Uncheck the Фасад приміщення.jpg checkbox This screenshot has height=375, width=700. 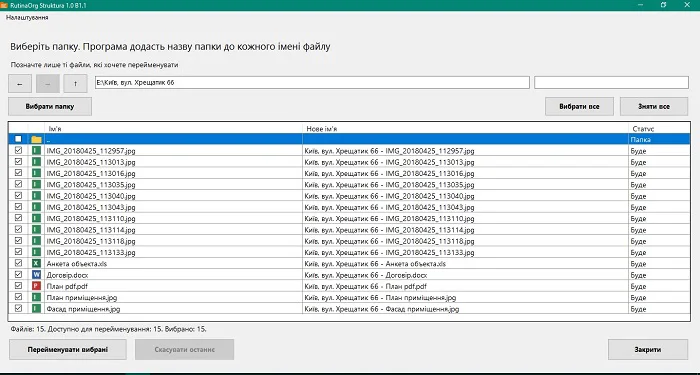click(18, 308)
